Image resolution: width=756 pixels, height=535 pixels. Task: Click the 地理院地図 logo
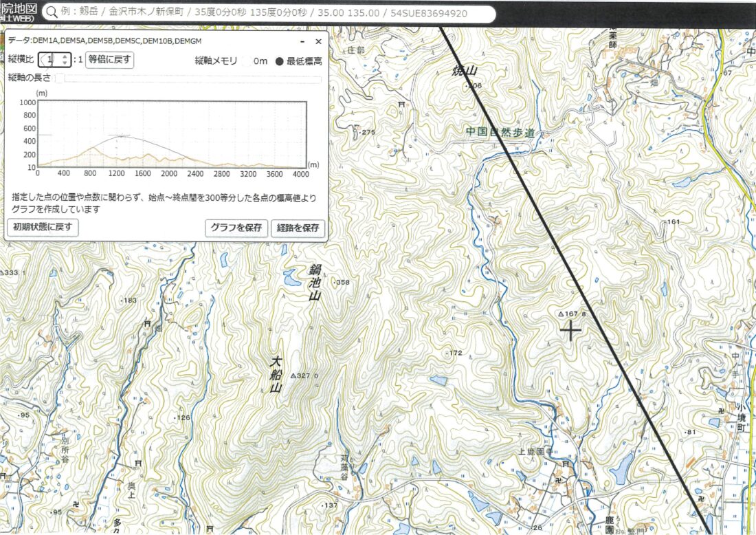tap(19, 12)
